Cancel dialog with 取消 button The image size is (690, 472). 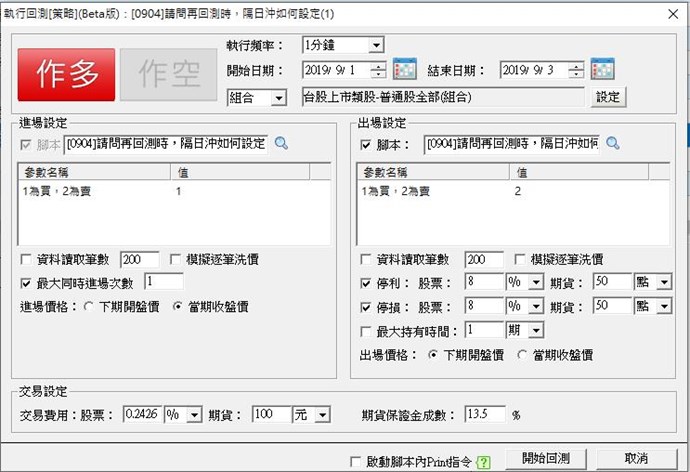(636, 459)
